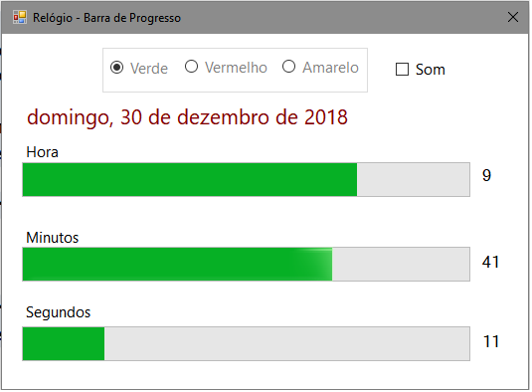
Task: Click the Segundos progress bar
Action: (x=247, y=344)
